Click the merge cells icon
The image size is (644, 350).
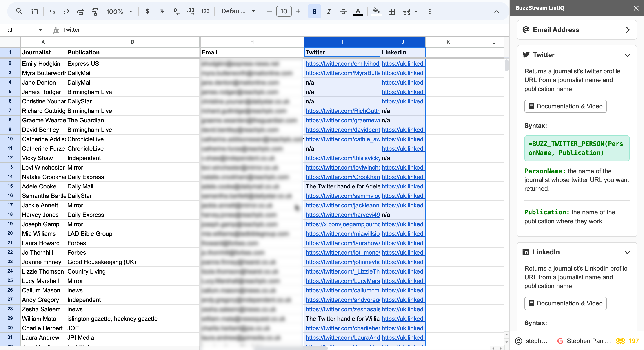coord(407,11)
